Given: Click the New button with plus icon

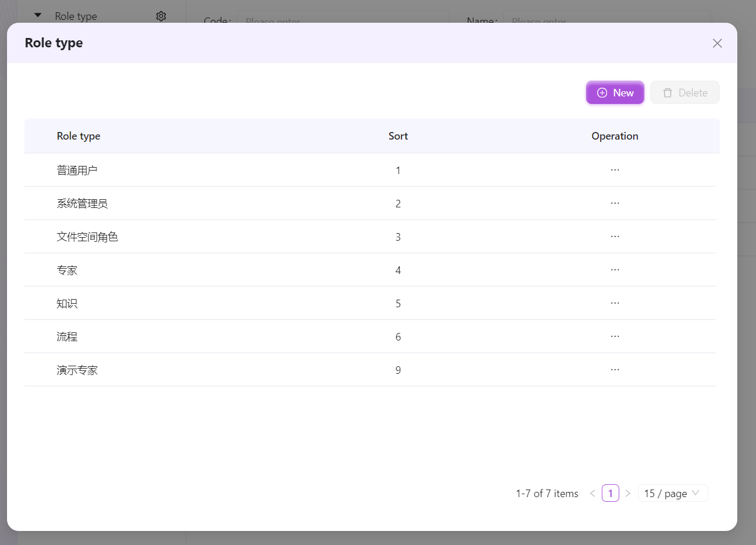Looking at the screenshot, I should pyautogui.click(x=615, y=93).
